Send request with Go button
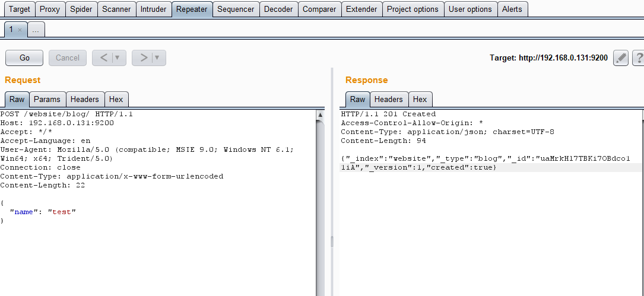 (x=24, y=58)
